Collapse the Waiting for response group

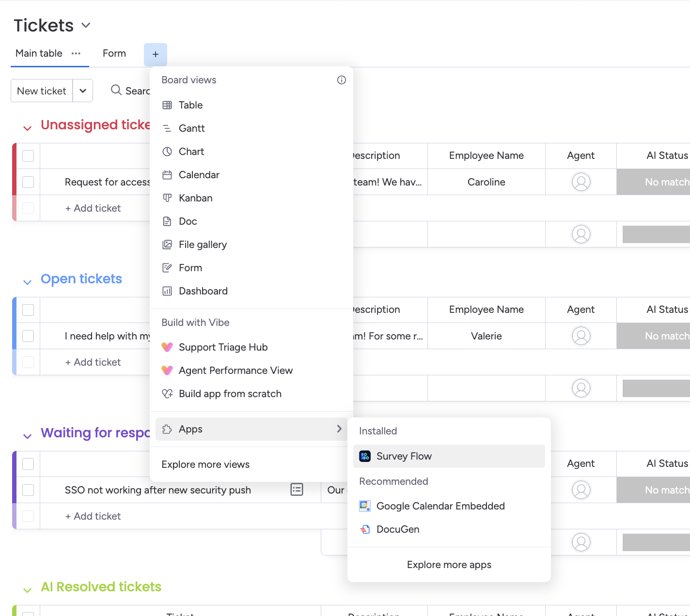28,436
